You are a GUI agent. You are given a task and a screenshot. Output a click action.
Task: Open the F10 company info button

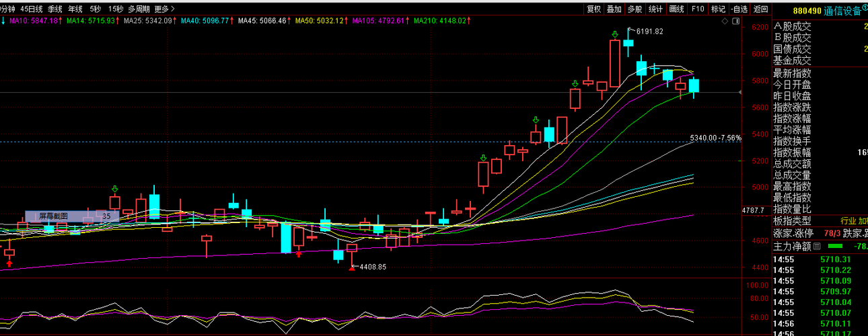[x=698, y=9]
